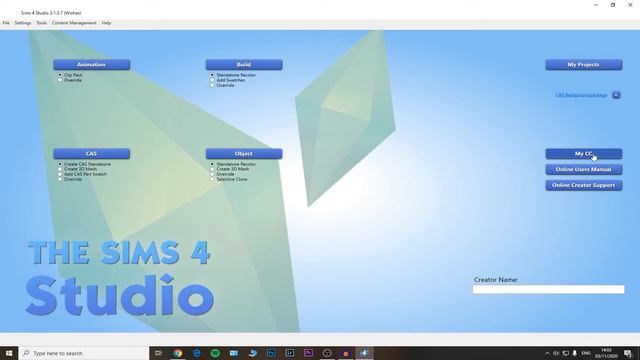Image resolution: width=640 pixels, height=360 pixels.
Task: Open the Action Center notifications icon
Action: click(x=628, y=353)
